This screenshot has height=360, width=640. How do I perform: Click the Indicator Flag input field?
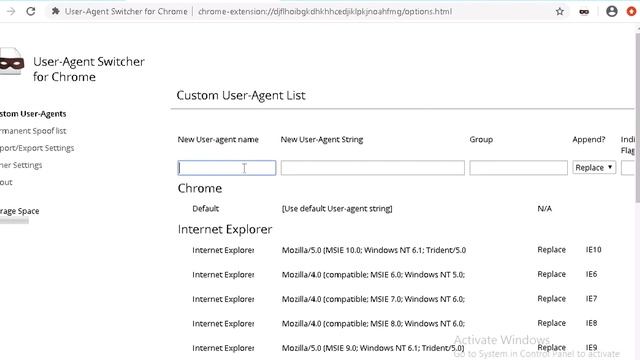[x=628, y=168]
